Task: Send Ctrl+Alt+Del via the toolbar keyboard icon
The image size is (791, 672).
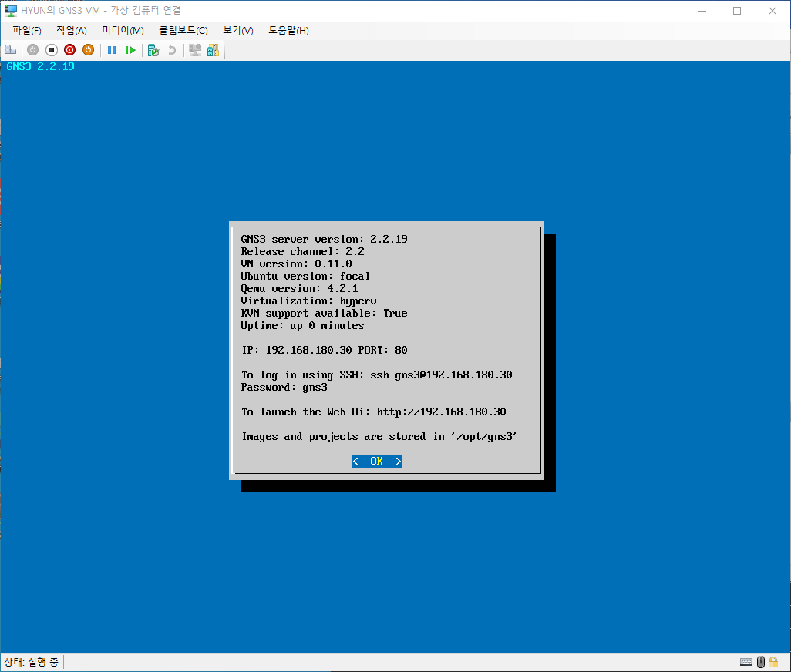Action: coord(11,50)
